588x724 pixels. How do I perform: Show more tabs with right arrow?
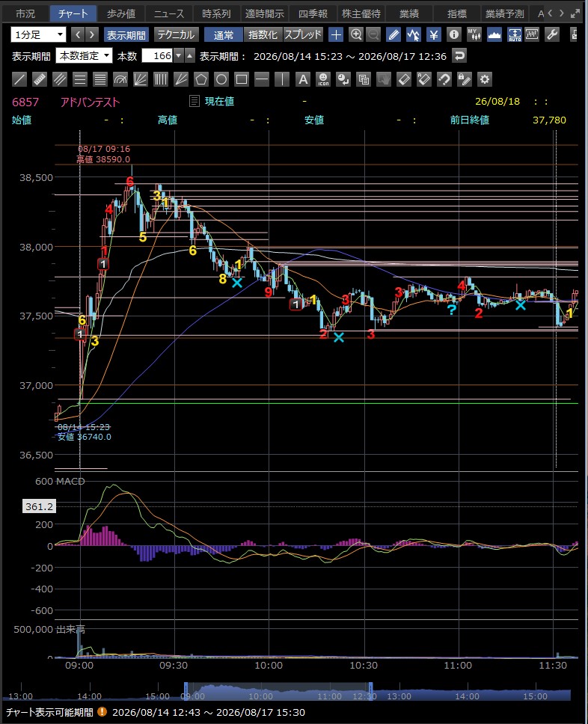pos(562,13)
